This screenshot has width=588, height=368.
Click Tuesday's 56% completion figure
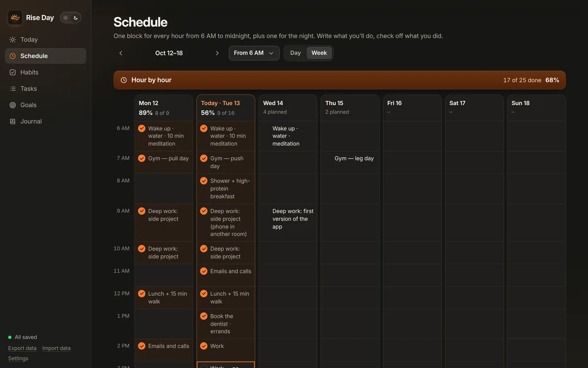point(208,113)
